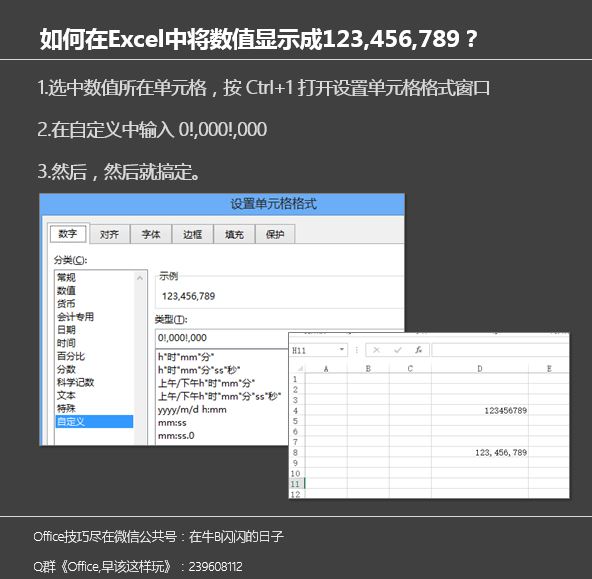Select row 11 header
The height and width of the screenshot is (579, 592).
[x=296, y=484]
